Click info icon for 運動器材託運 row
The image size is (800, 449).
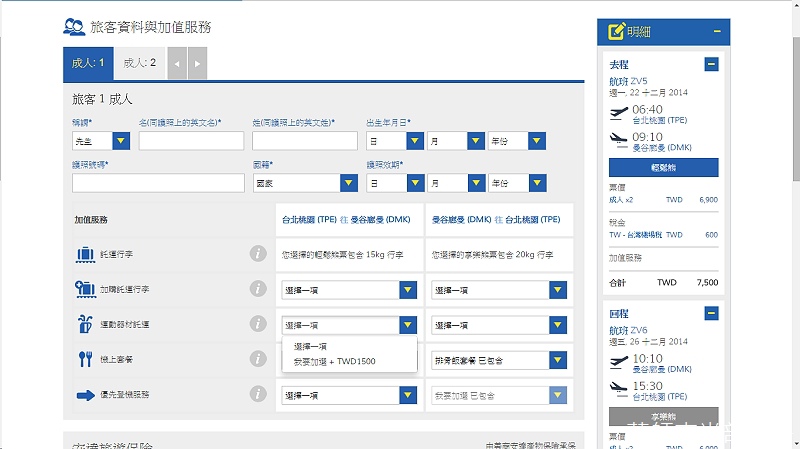pos(258,323)
